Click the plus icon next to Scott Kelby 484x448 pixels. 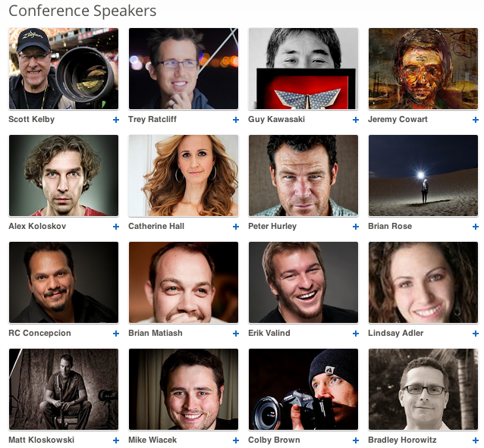116,120
